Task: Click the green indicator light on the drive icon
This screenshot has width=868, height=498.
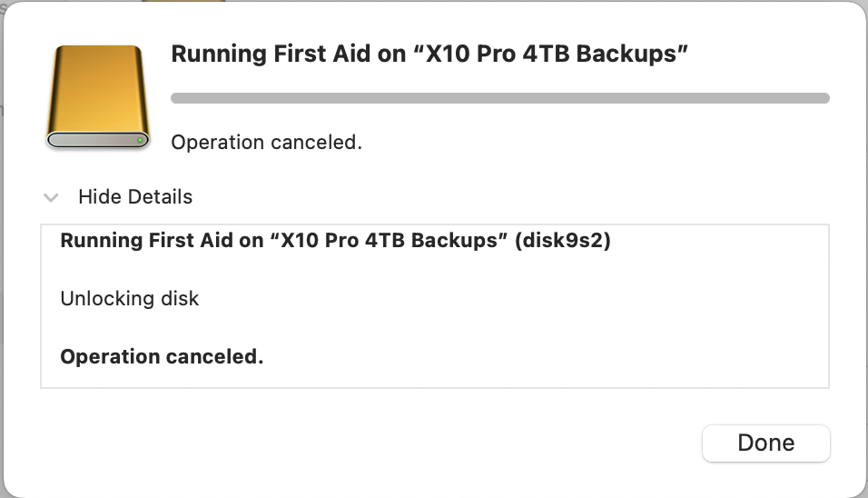Action: pyautogui.click(x=140, y=141)
